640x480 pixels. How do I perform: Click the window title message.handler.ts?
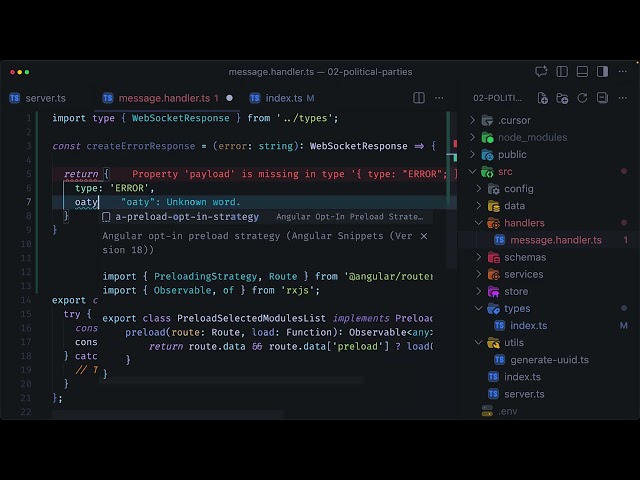click(271, 72)
